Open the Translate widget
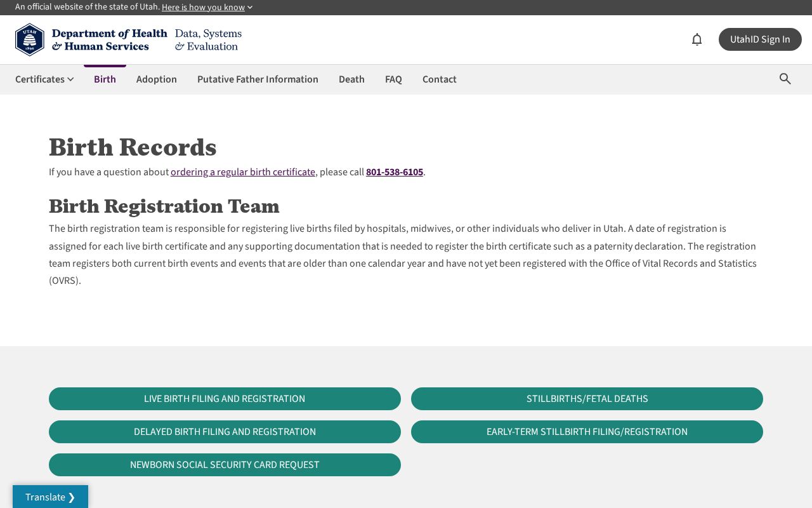Image resolution: width=812 pixels, height=508 pixels. (x=50, y=497)
